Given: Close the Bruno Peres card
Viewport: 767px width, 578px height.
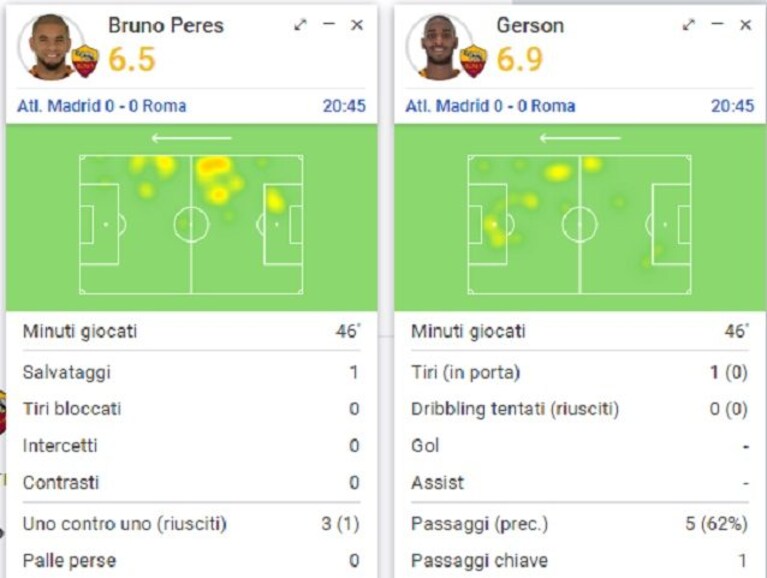Looking at the screenshot, I should click(357, 24).
